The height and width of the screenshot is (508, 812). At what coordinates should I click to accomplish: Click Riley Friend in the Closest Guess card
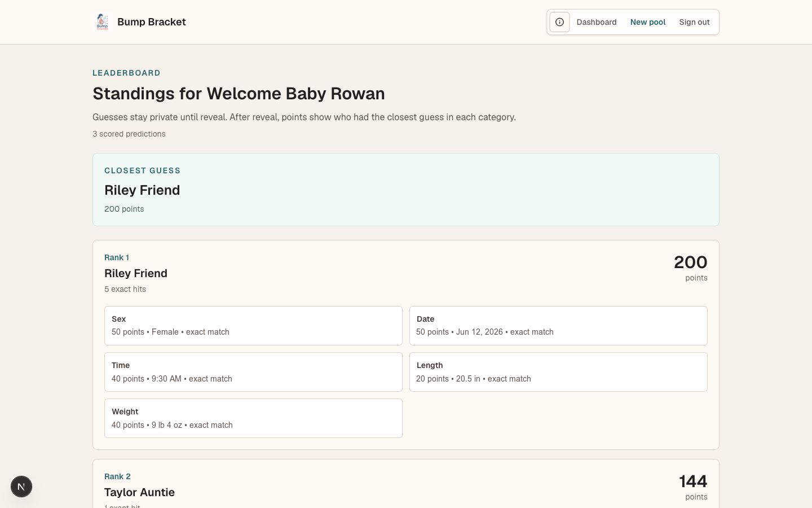pyautogui.click(x=142, y=190)
